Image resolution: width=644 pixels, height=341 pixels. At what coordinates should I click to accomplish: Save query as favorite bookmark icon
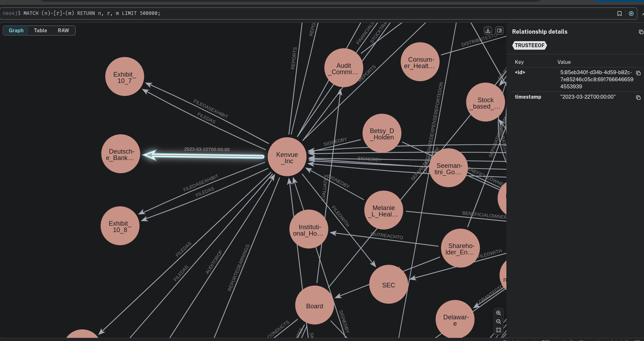620,13
